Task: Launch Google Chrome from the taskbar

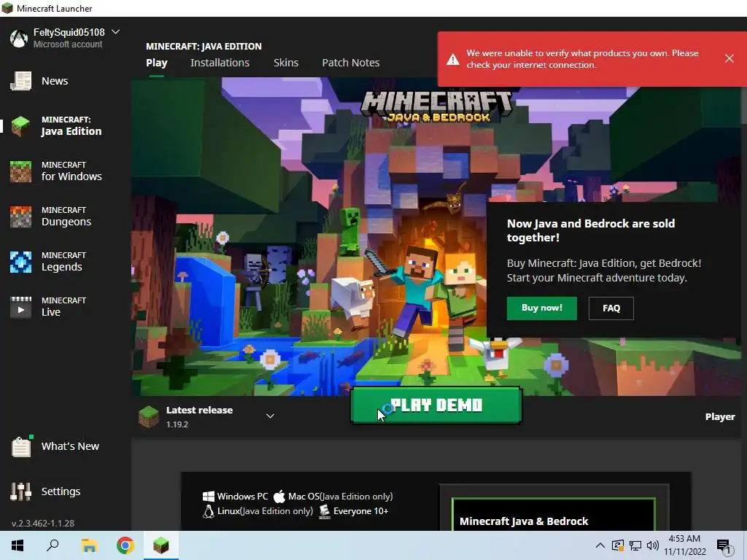Action: click(x=125, y=545)
